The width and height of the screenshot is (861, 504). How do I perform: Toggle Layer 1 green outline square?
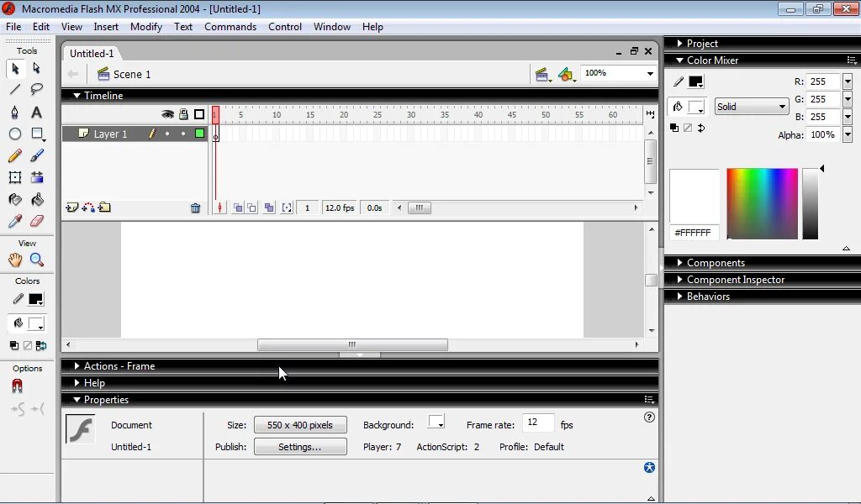point(200,134)
